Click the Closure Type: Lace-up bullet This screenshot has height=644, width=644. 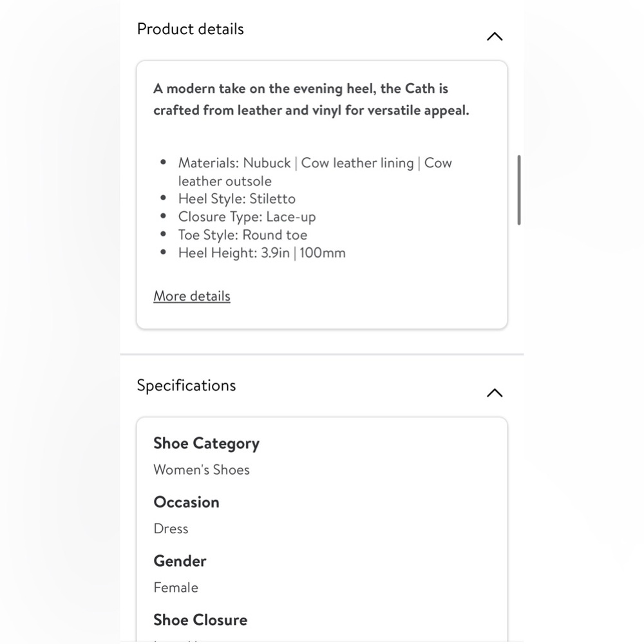[x=247, y=217]
